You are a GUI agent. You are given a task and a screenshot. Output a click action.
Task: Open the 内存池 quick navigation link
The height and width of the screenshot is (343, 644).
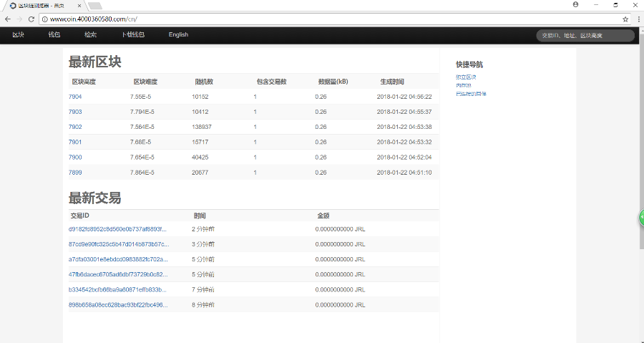tap(463, 85)
